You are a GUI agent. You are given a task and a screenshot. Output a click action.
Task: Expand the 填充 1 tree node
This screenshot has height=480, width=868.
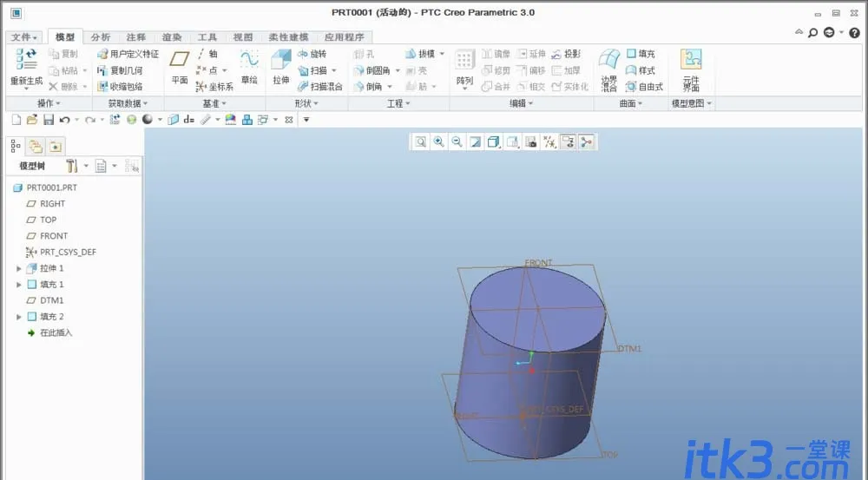[x=19, y=285]
